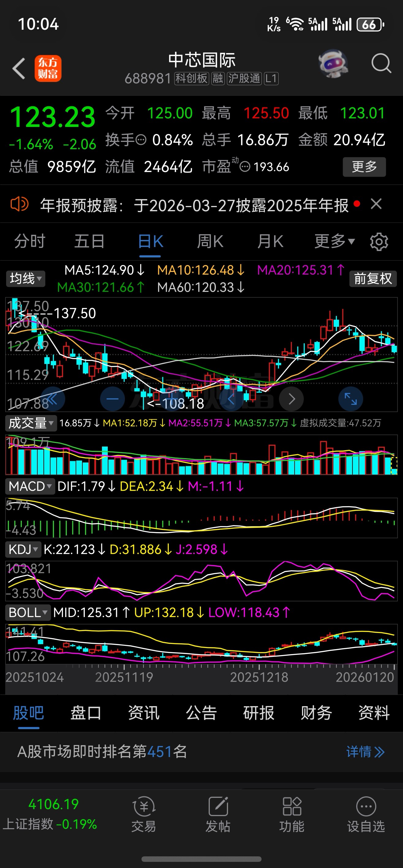Tap the search magnifier icon
The image size is (403, 868).
point(381,63)
